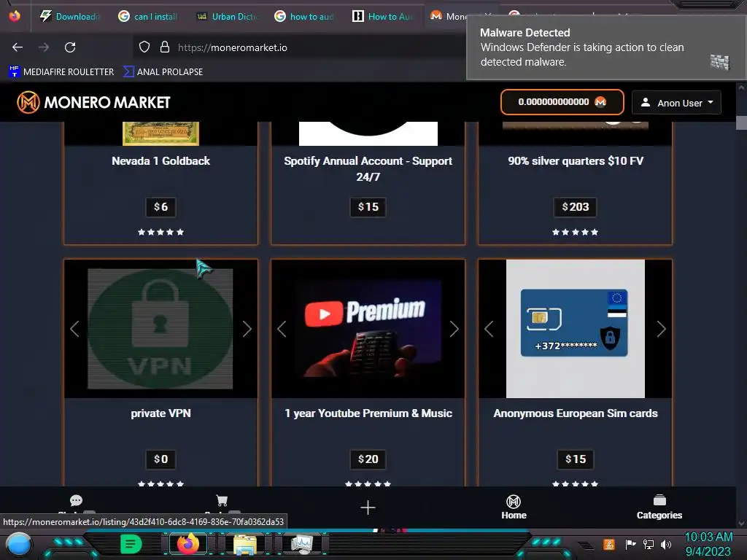Open the YouTube Premium thumbnail
The width and height of the screenshot is (747, 560).
click(x=368, y=329)
